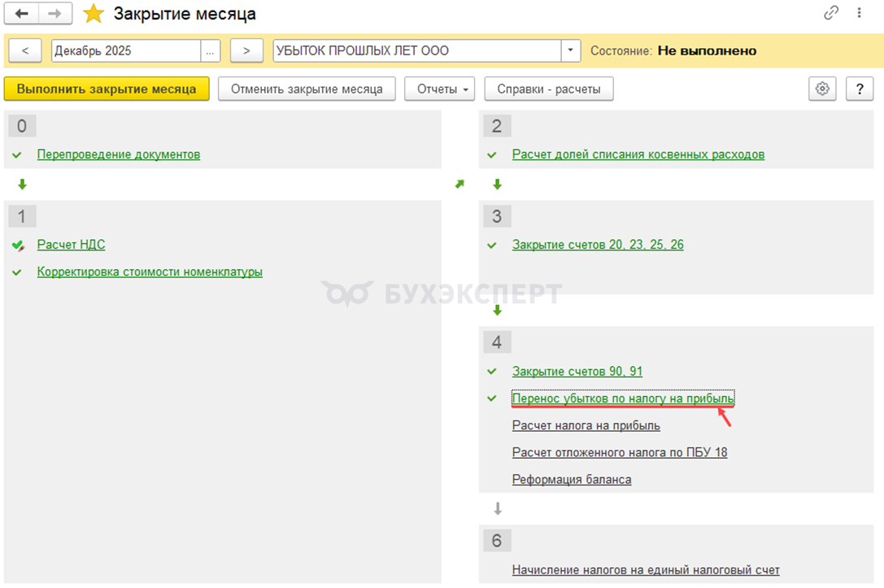Click the back navigation arrow
The image size is (884, 588).
click(x=22, y=14)
